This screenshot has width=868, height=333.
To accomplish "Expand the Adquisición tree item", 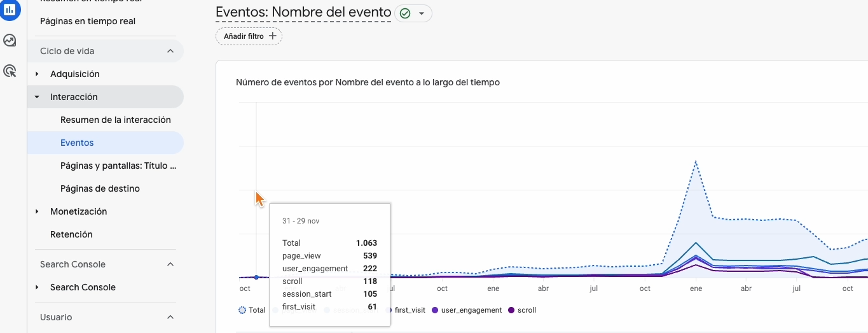I will click(37, 74).
